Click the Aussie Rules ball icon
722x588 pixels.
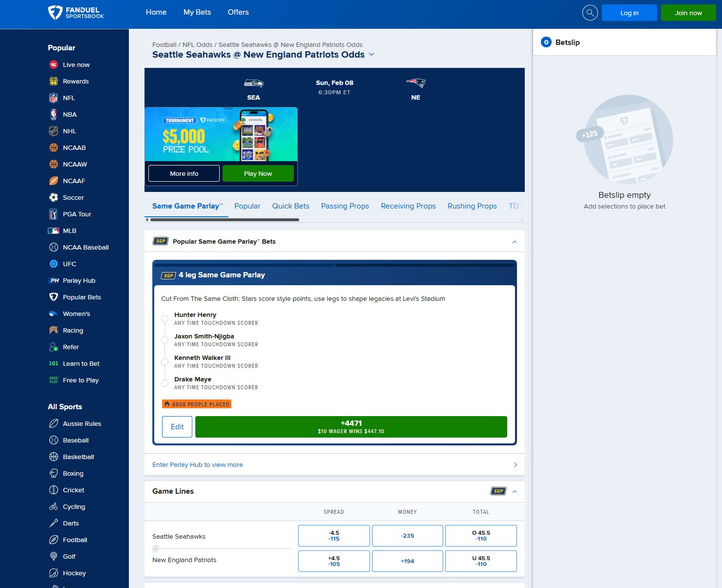click(54, 423)
